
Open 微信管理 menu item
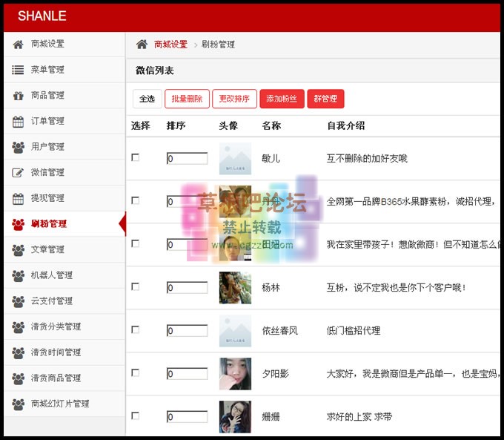[64, 173]
